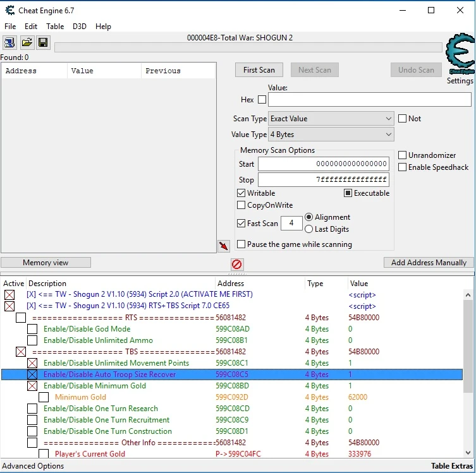This screenshot has height=473, width=476.
Task: Toggle the Hex checkbox
Action: 262,100
